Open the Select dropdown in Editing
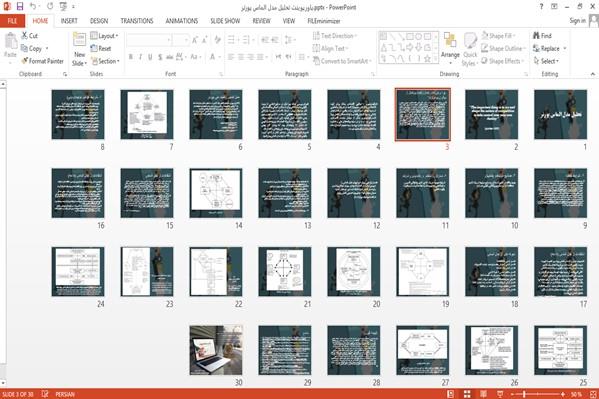 tap(546, 61)
